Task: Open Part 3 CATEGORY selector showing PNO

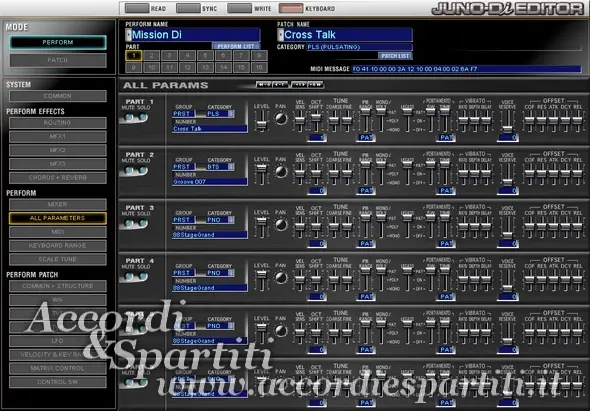Action: tap(220, 220)
